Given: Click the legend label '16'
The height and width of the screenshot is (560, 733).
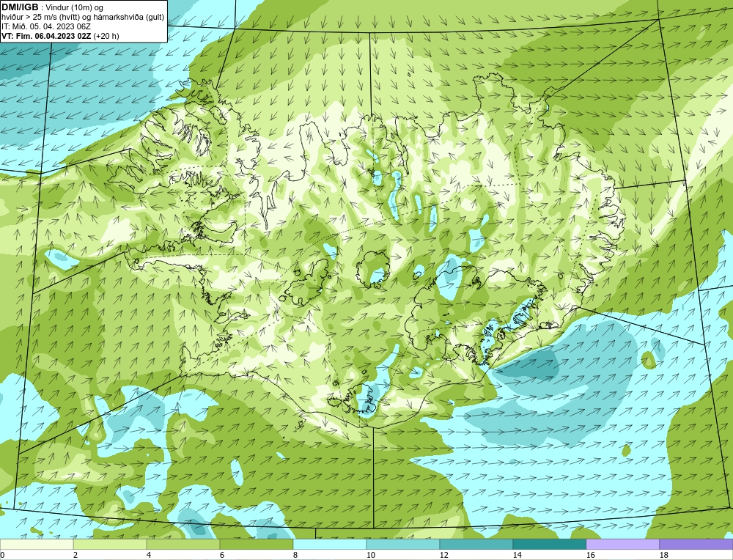Looking at the screenshot, I should point(590,555).
